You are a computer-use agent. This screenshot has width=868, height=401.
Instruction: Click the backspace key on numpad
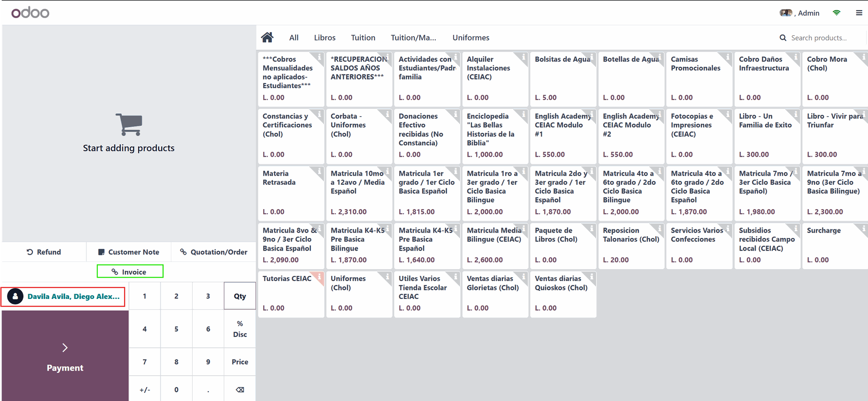pyautogui.click(x=240, y=389)
